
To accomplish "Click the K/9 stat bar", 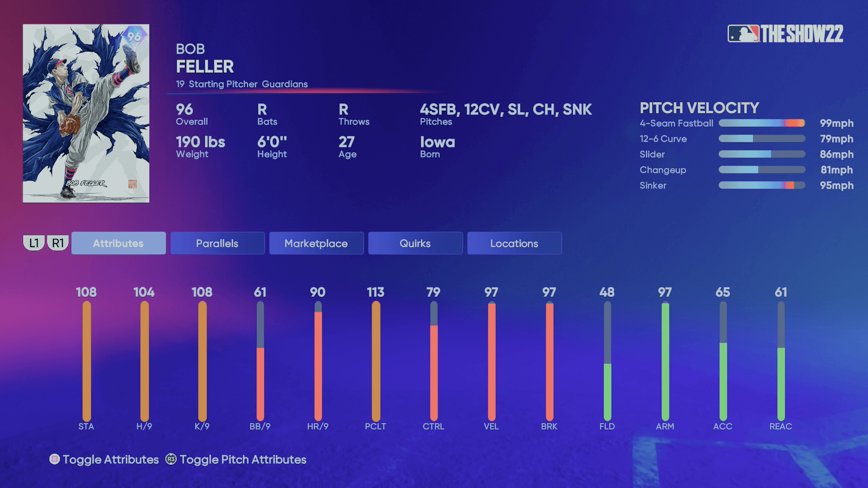I will [x=202, y=357].
